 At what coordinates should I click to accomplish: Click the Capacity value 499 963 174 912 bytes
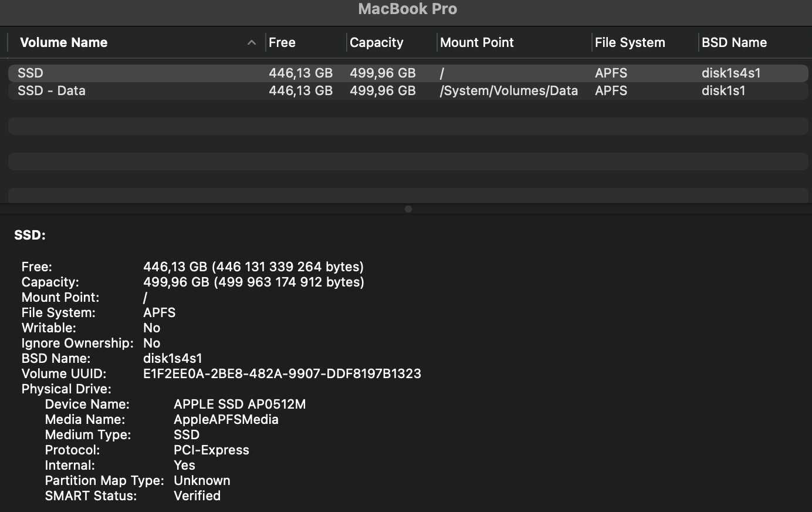254,282
